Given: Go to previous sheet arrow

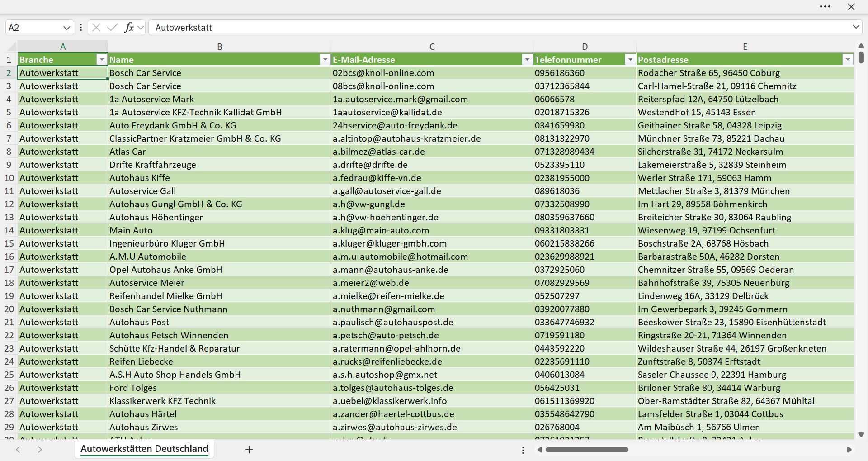Looking at the screenshot, I should pos(18,449).
